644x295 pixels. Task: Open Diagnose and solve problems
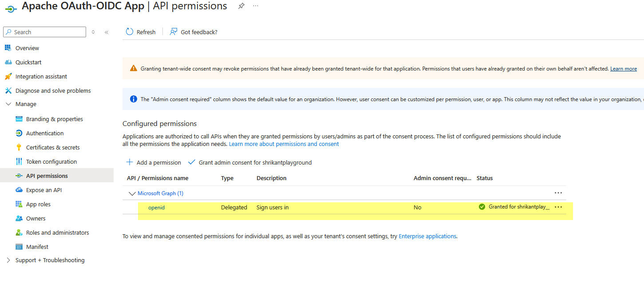pyautogui.click(x=52, y=90)
